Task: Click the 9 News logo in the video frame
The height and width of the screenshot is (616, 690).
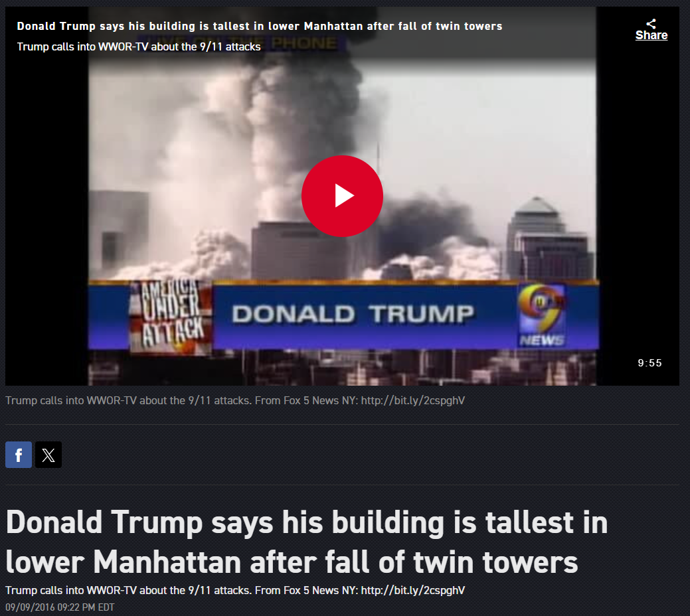Action: [541, 315]
